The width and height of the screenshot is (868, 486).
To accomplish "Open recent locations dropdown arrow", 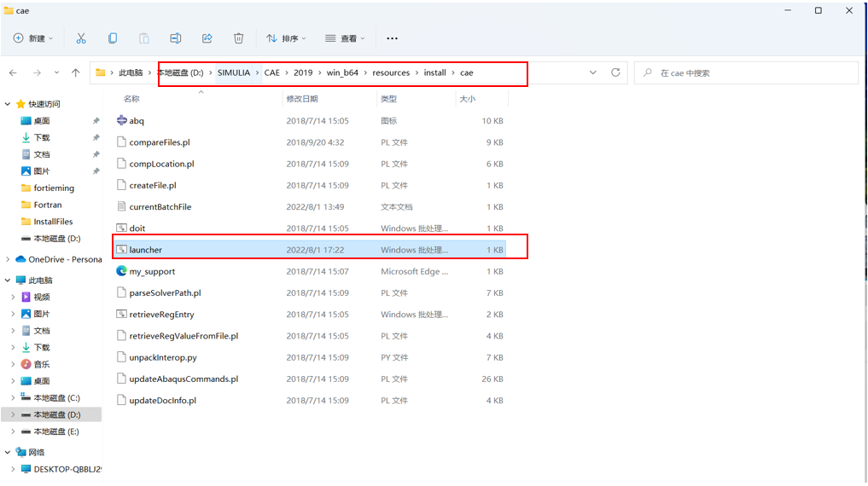I will tap(56, 73).
